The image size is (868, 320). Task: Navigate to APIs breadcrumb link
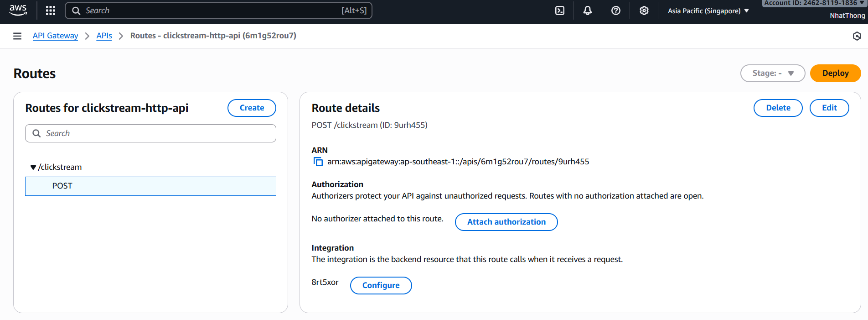[104, 36]
